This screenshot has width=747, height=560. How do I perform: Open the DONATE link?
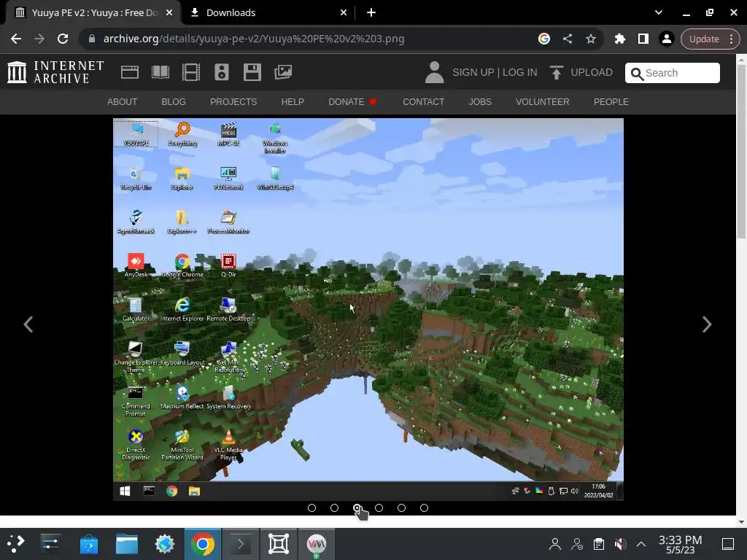coord(352,102)
